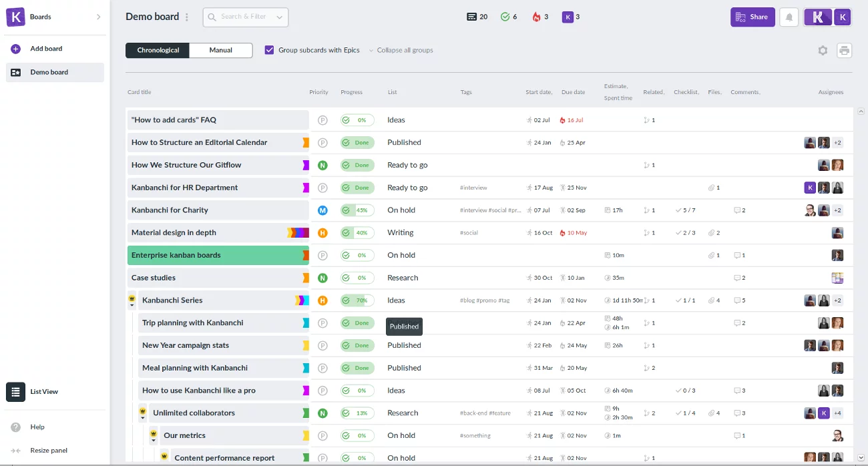This screenshot has width=868, height=466.
Task: Collapse the Our metrics epic
Action: pos(153,441)
